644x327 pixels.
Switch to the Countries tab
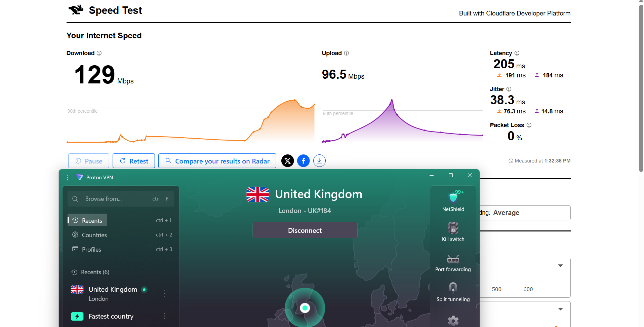[x=94, y=235]
